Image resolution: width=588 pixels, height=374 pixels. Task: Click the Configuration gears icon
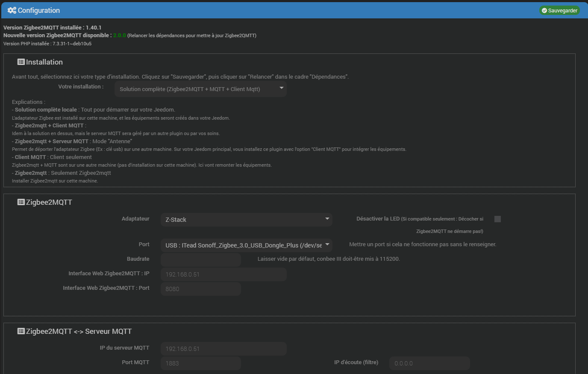(12, 10)
